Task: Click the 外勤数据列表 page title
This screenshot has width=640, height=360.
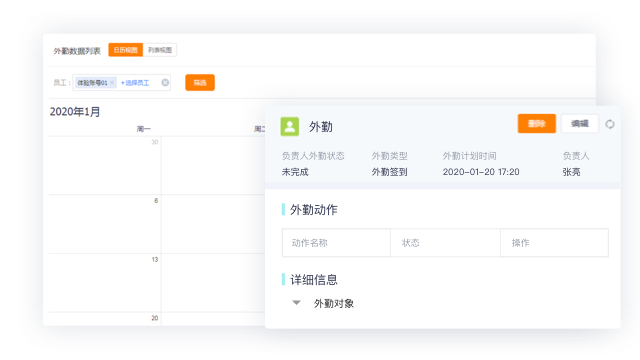Action: (x=77, y=51)
